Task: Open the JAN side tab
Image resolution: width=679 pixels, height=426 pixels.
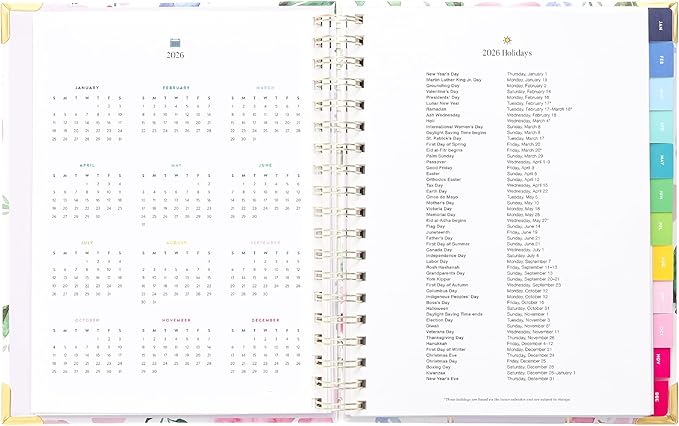Action: [x=660, y=26]
